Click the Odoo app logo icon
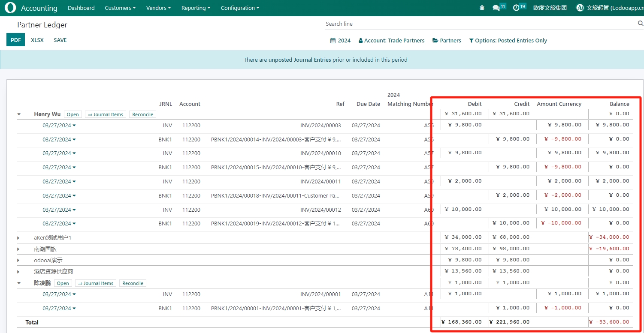 click(10, 8)
